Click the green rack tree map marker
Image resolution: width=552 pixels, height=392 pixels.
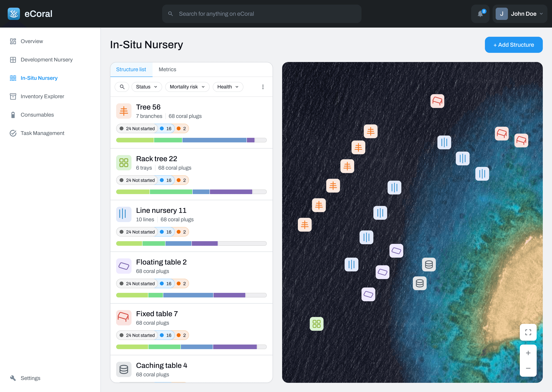[316, 324]
